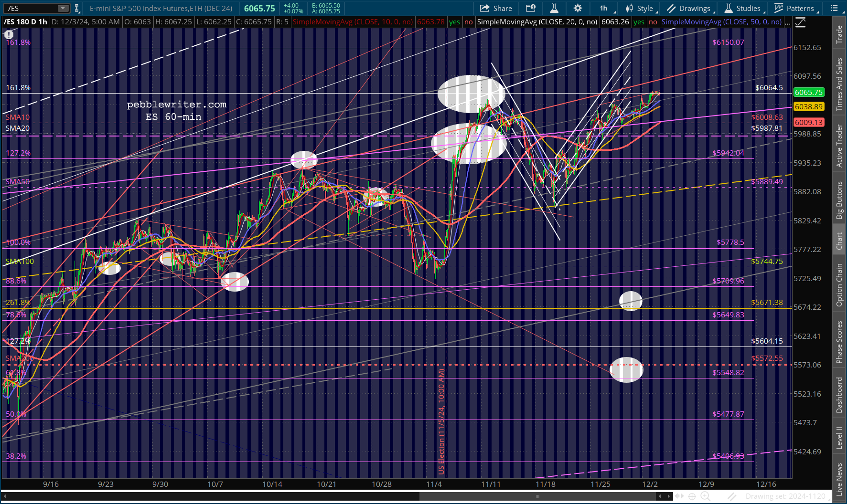Screen dimensions: 847x504
Task: Open the Style menu
Action: tap(641, 8)
